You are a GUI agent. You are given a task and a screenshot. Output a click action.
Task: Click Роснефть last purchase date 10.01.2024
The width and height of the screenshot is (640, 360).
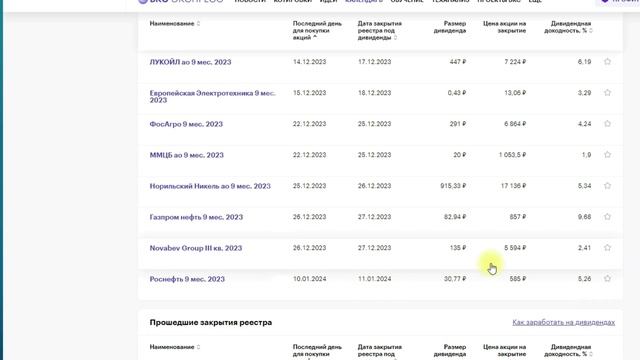pyautogui.click(x=309, y=279)
